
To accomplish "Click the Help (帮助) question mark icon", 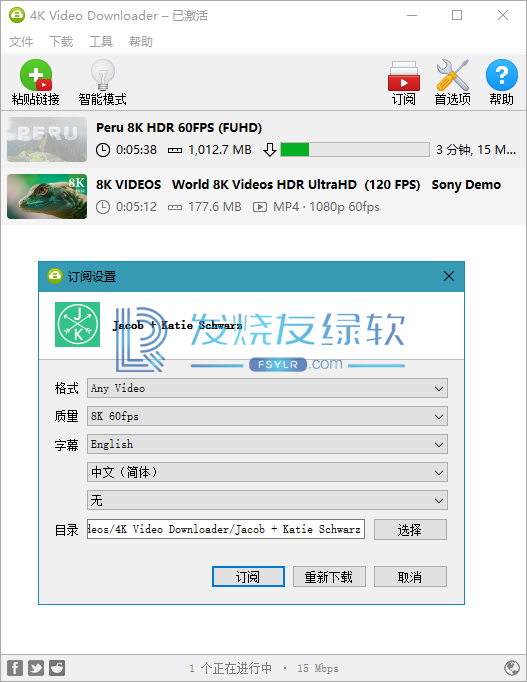I will pyautogui.click(x=502, y=75).
